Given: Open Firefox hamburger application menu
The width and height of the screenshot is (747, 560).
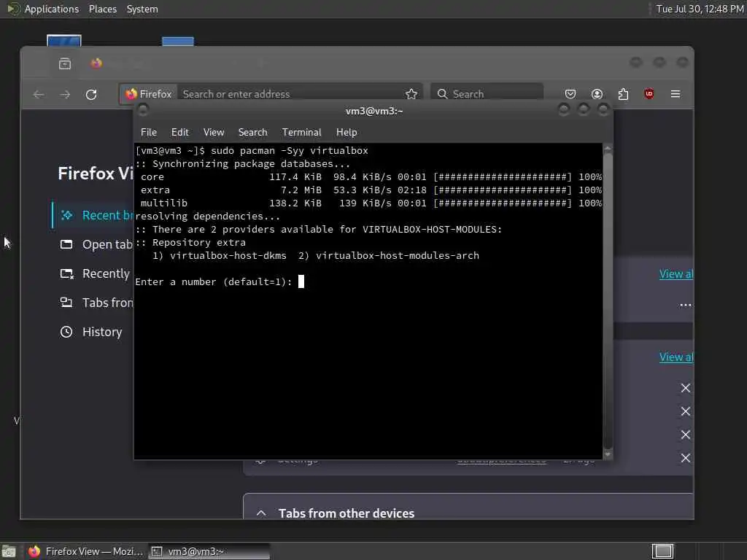Looking at the screenshot, I should (676, 94).
